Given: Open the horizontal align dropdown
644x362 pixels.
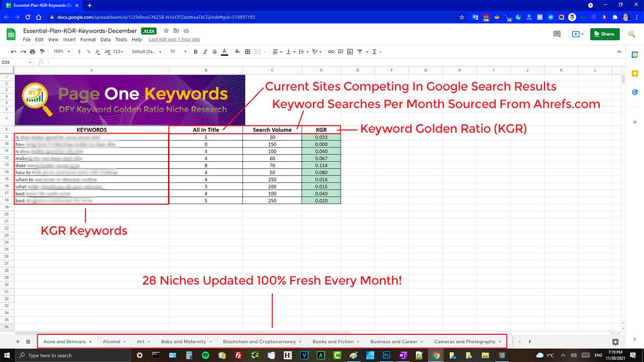Looking at the screenshot, I should 277,52.
